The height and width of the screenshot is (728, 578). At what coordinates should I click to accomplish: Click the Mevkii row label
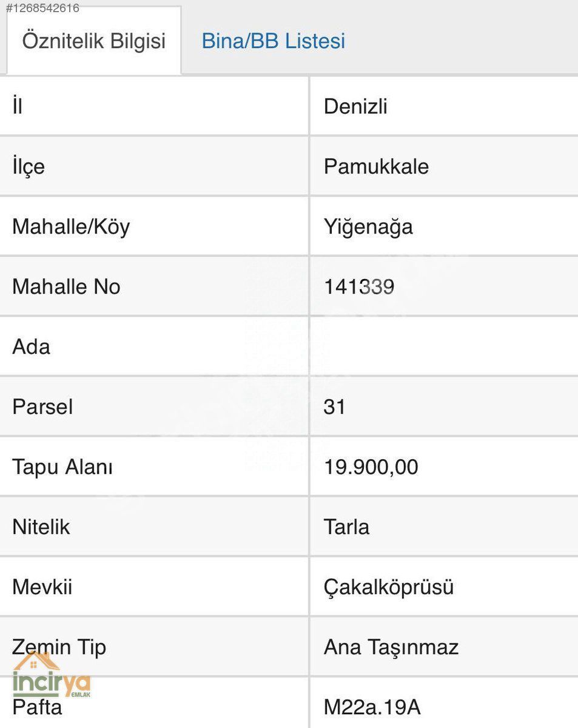coord(42,587)
